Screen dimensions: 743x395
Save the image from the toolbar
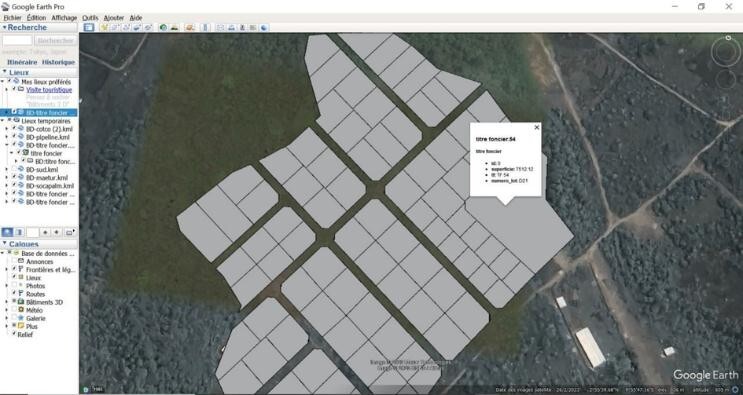242,27
